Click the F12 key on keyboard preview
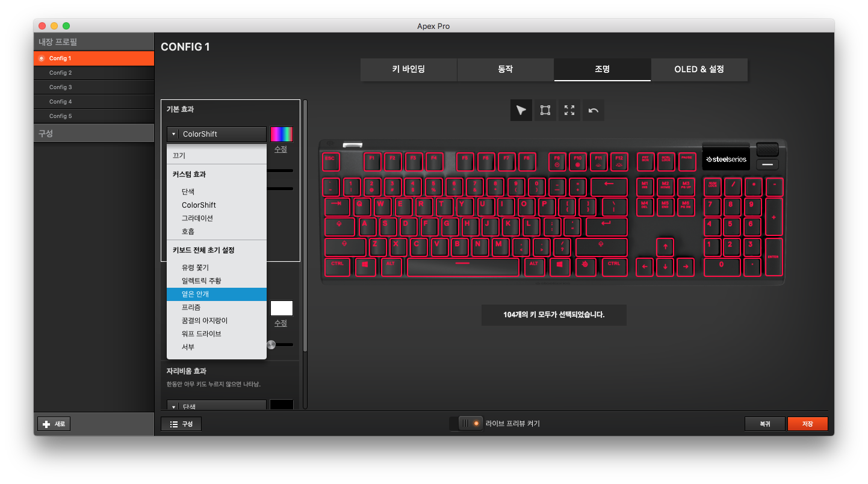868x484 pixels. pos(619,161)
